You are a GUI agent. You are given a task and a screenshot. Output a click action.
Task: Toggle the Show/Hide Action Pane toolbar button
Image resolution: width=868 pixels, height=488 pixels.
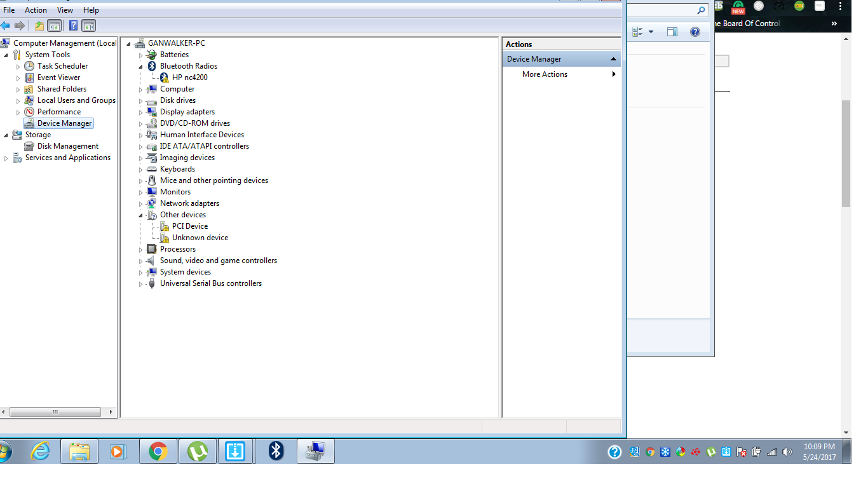tap(89, 25)
